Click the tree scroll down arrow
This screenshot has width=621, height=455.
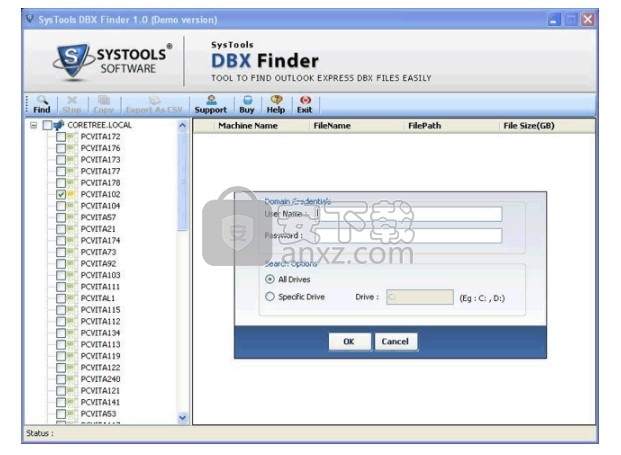[182, 417]
